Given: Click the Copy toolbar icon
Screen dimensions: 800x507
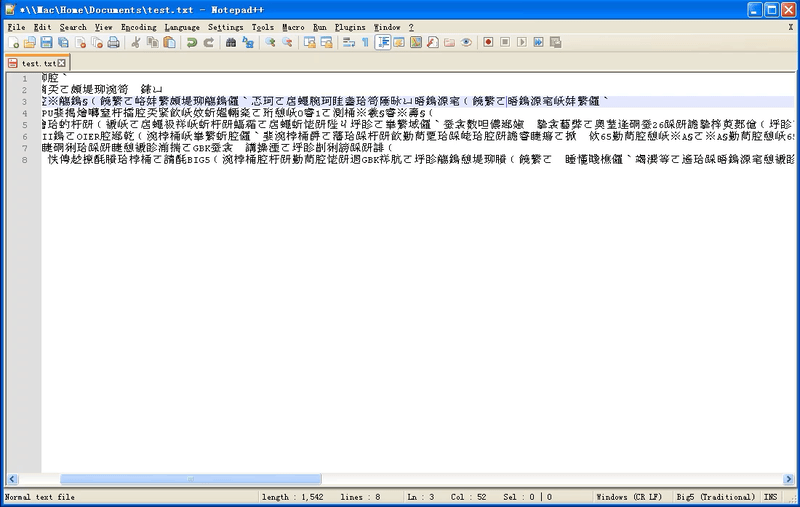Looking at the screenshot, I should pos(153,43).
